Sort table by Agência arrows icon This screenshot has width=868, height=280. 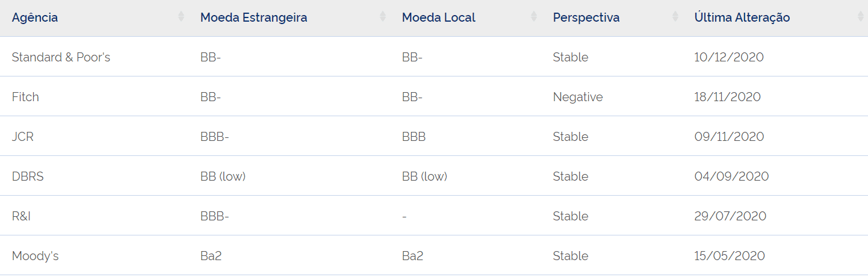(181, 17)
